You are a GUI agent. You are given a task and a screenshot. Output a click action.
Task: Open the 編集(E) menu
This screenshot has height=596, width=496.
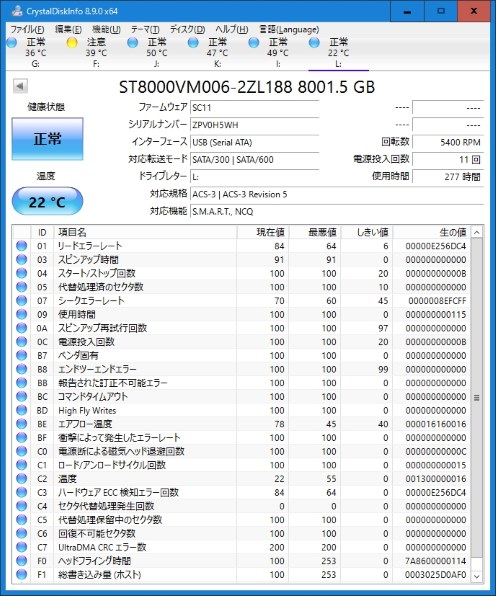[68, 29]
